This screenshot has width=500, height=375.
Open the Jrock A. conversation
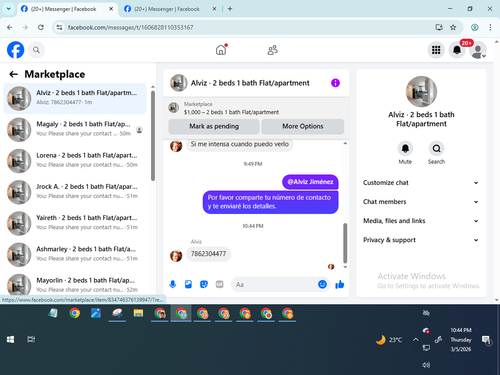[x=75, y=192]
